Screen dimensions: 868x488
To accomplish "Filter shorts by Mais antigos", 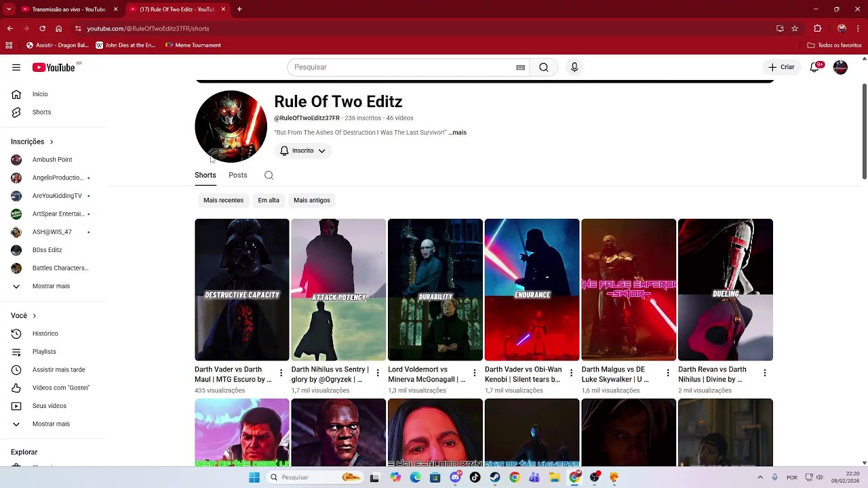I will 312,200.
